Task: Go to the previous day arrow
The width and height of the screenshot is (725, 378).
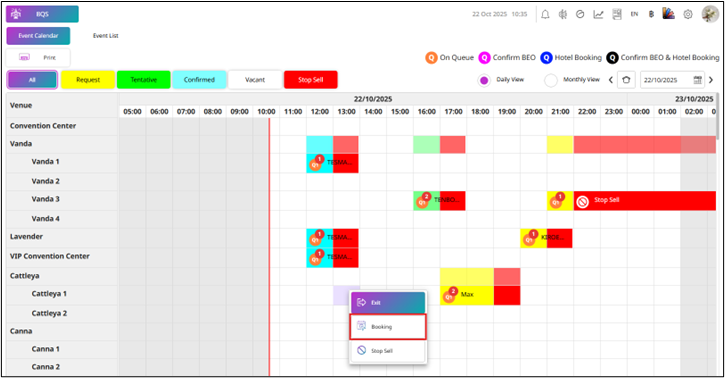Action: coord(610,80)
